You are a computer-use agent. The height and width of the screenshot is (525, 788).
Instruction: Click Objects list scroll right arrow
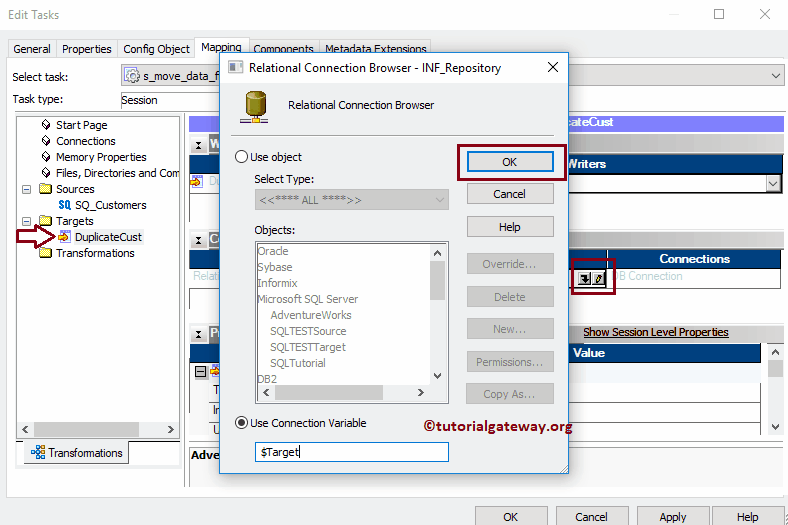click(x=421, y=392)
